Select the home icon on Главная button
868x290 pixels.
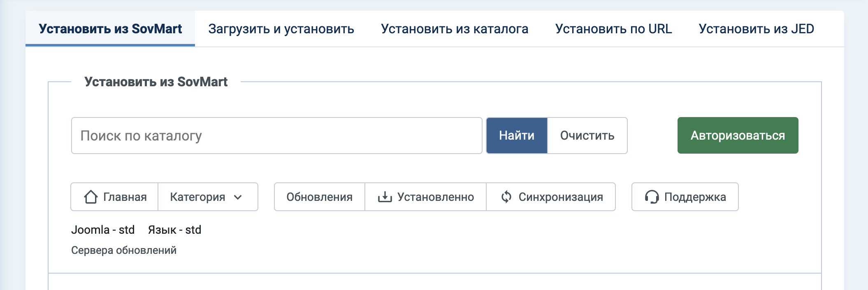coord(91,197)
